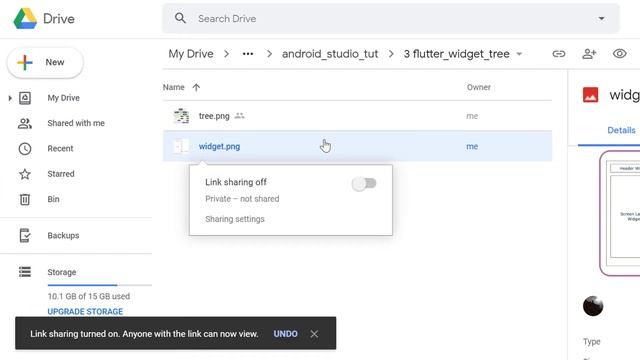The image size is (640, 360).
Task: Click widget preview thumbnail in details
Action: (620, 213)
